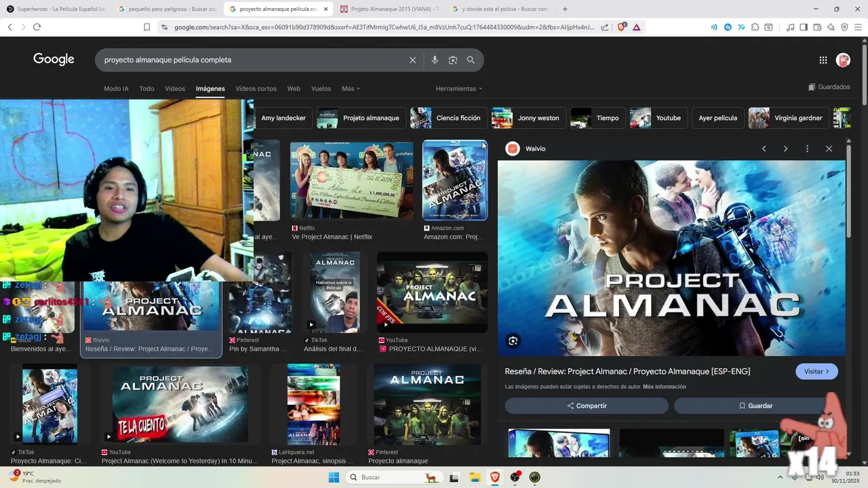Open the 'Más información' copyright link
Image resolution: width=868 pixels, height=488 pixels.
665,387
